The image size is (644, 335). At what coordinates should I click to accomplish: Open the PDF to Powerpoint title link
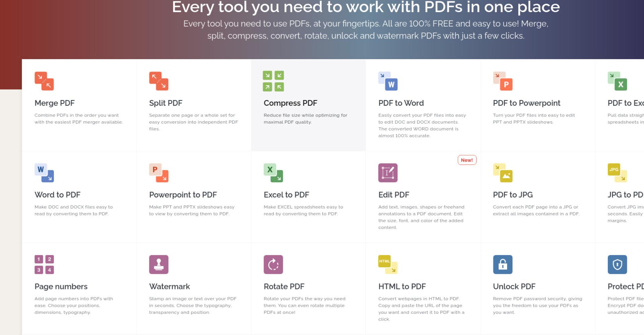(527, 103)
